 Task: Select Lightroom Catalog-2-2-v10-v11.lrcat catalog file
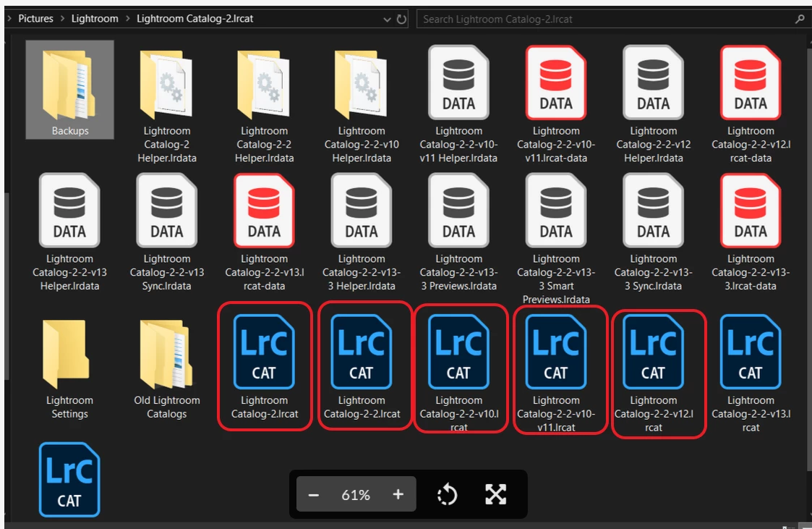coord(556,373)
